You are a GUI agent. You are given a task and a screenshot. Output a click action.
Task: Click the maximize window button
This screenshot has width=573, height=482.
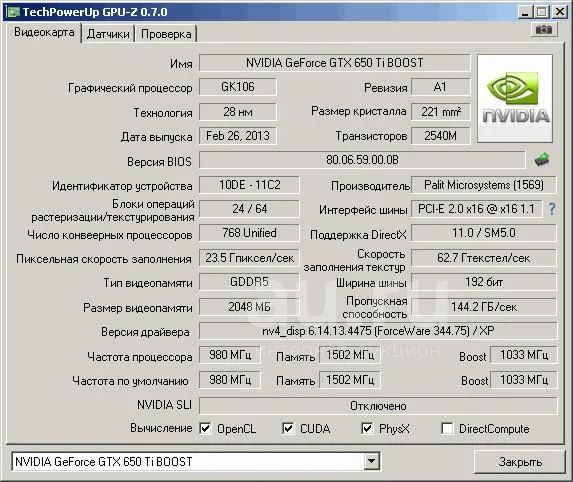pos(541,12)
